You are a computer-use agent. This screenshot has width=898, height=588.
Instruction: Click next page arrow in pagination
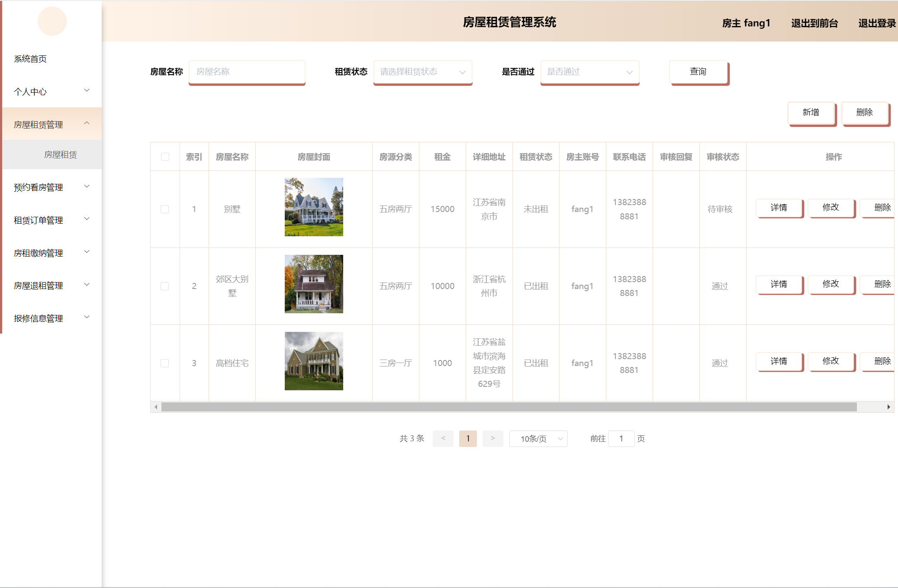492,438
